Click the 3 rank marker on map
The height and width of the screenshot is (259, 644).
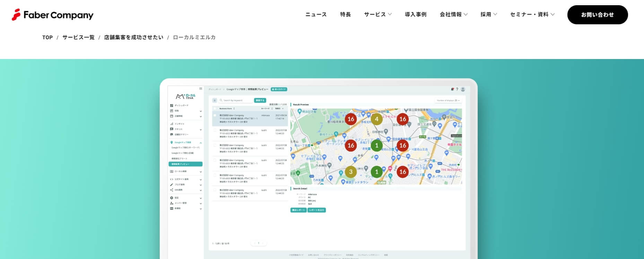point(351,172)
